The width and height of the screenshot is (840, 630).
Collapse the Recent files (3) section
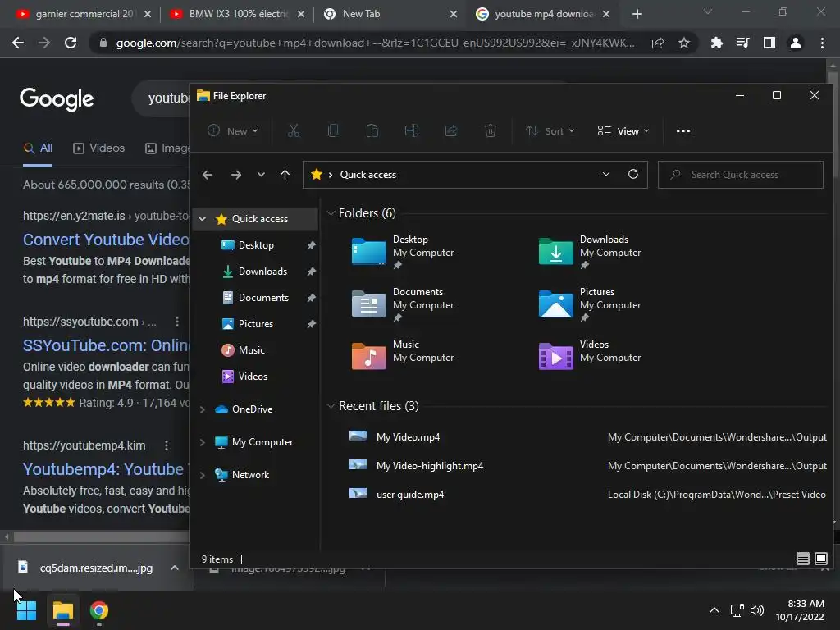point(330,406)
